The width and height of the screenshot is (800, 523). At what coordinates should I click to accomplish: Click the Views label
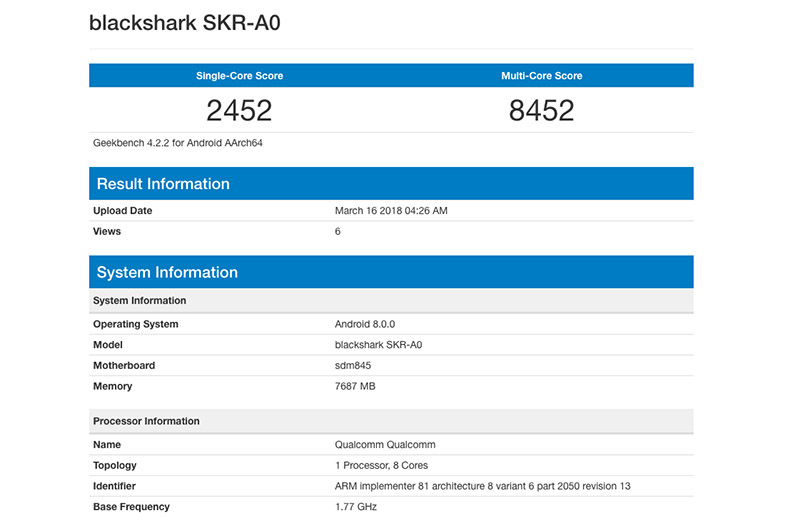[107, 231]
